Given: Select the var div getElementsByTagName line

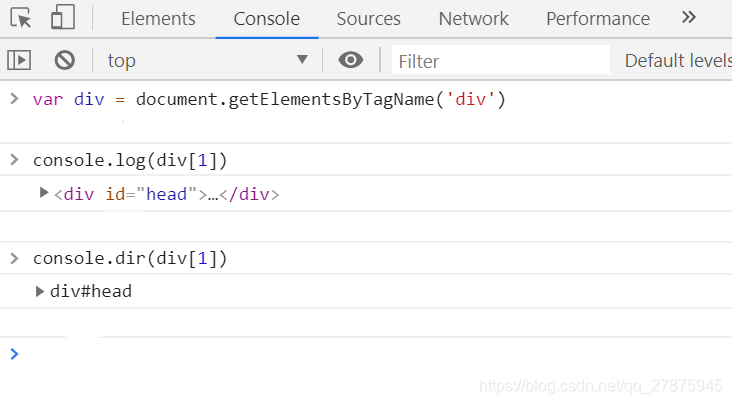Looking at the screenshot, I should pyautogui.click(x=269, y=99).
